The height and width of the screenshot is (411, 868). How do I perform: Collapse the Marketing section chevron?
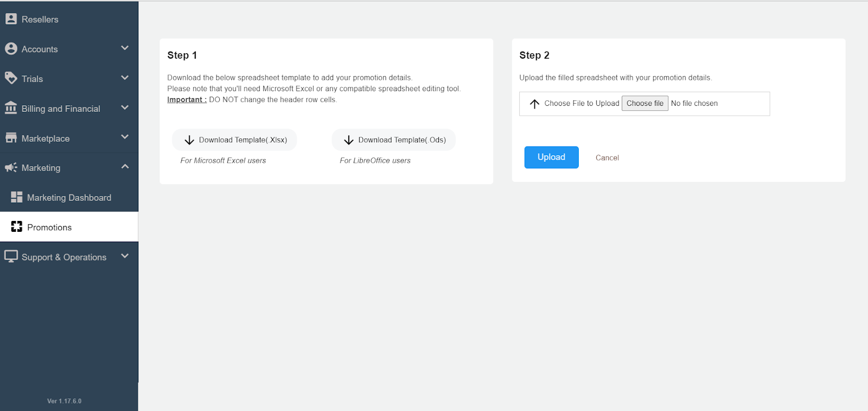click(x=125, y=167)
